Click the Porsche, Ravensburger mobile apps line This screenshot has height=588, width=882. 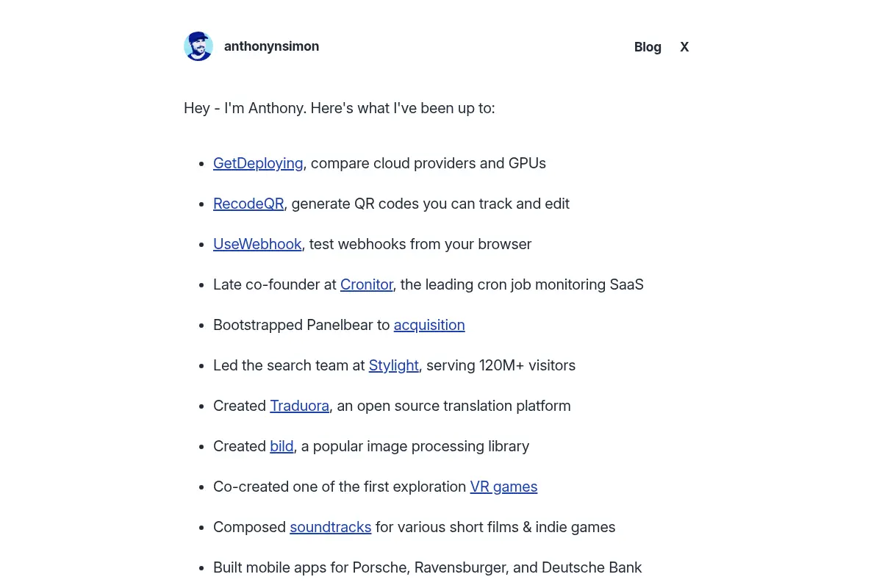[428, 567]
